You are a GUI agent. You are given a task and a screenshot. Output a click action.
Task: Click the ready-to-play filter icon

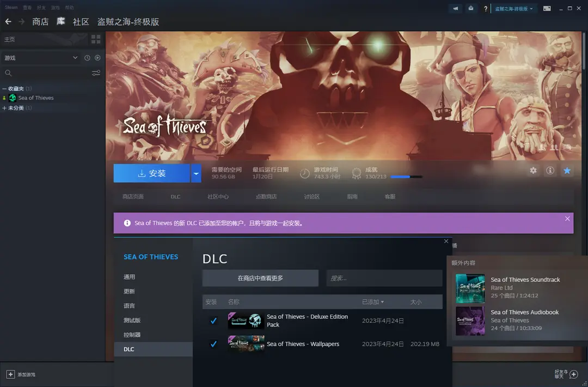97,58
